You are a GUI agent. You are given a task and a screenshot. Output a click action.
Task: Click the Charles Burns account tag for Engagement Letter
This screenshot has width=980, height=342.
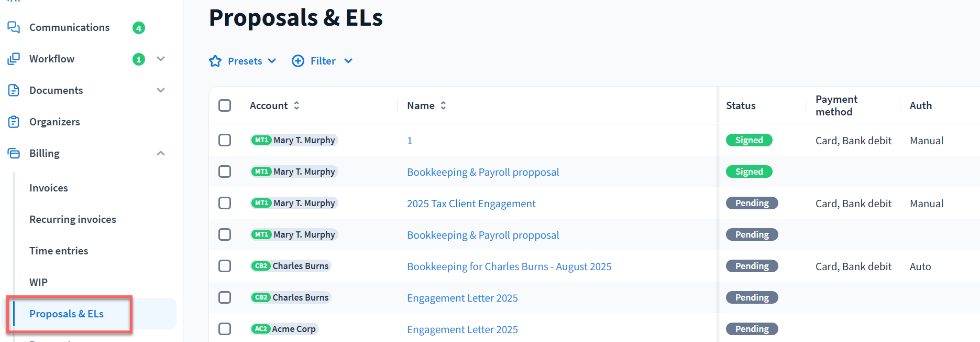click(x=291, y=297)
